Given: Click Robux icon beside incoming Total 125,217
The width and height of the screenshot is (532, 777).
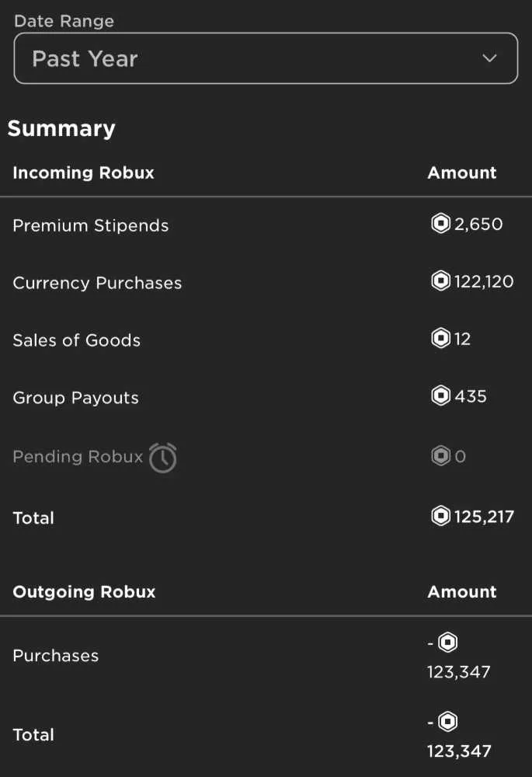Looking at the screenshot, I should [x=440, y=516].
